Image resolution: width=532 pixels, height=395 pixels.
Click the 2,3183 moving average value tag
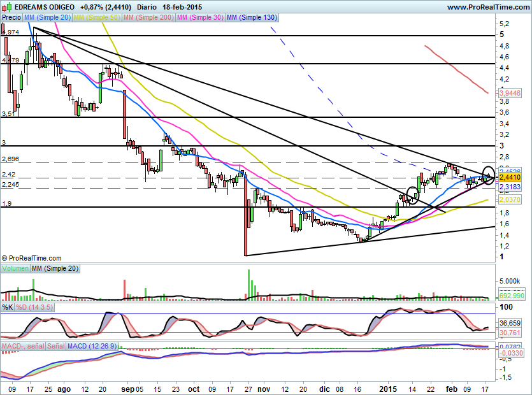tap(510, 187)
